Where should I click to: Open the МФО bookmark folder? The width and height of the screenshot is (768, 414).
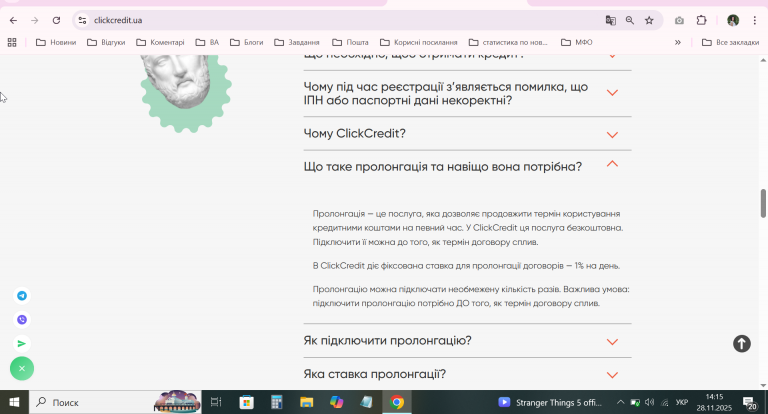coord(577,43)
